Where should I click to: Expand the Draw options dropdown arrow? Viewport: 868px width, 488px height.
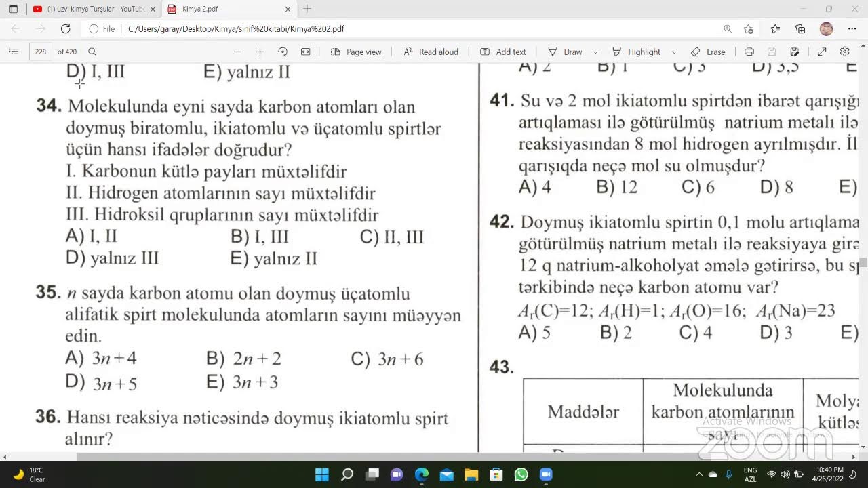tap(595, 52)
